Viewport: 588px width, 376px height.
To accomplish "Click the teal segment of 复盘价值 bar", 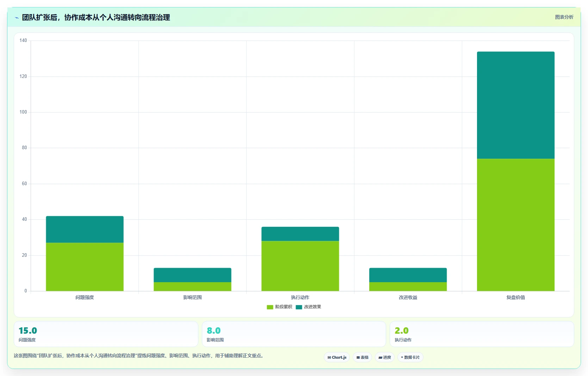I will [516, 105].
